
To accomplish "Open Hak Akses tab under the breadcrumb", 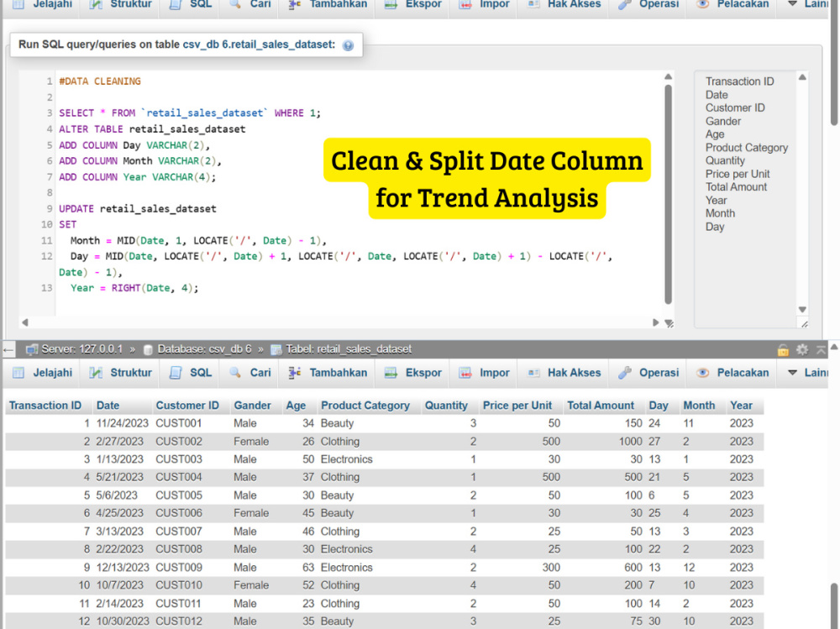I will click(x=564, y=373).
